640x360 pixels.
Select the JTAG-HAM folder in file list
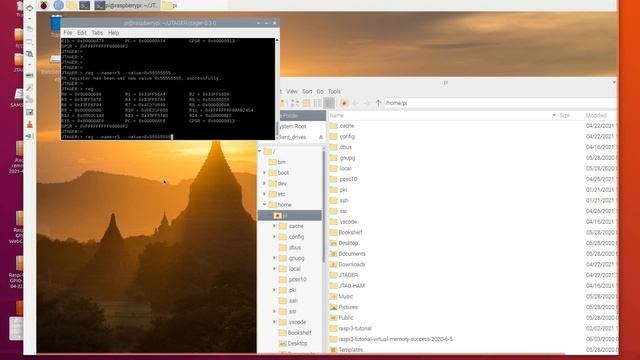tap(347, 286)
